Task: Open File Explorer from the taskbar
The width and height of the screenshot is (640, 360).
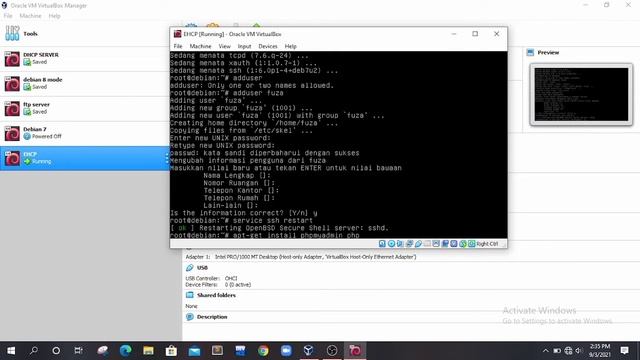Action: point(148,351)
